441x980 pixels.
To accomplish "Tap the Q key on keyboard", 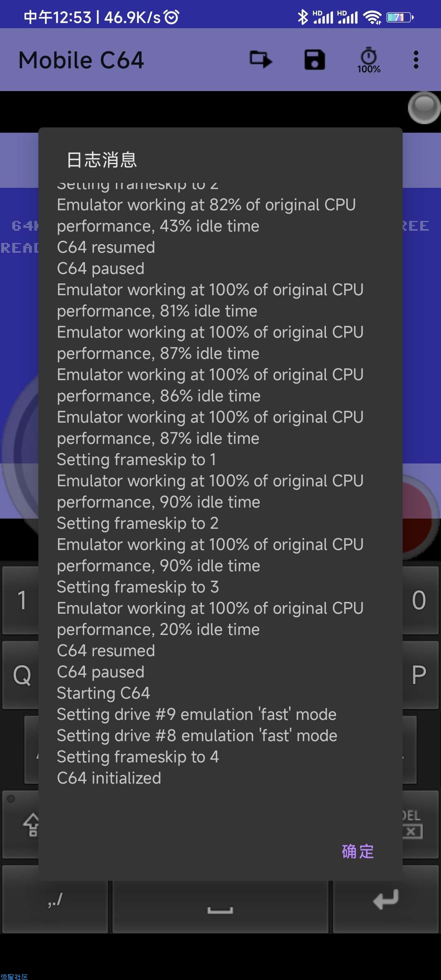I will (x=21, y=675).
